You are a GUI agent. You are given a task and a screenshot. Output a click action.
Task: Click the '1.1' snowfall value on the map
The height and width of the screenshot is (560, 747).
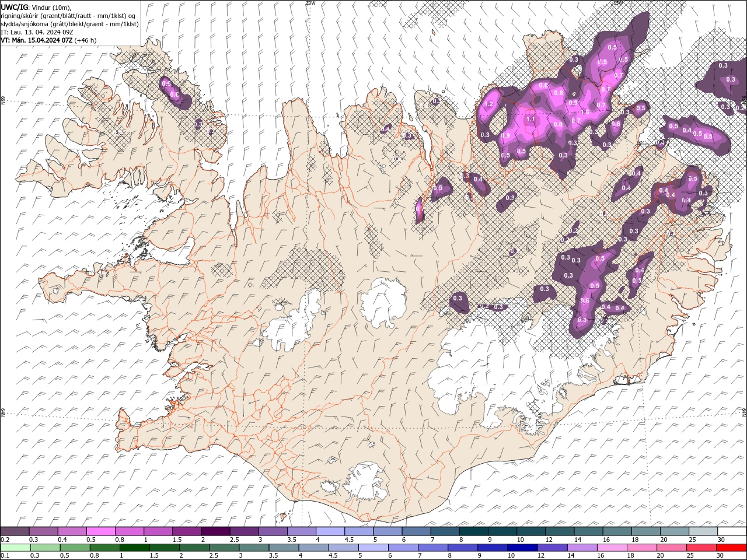click(531, 119)
